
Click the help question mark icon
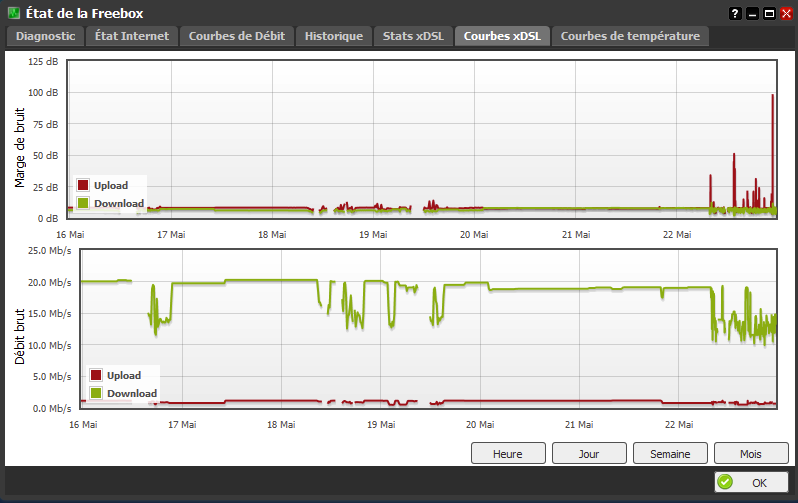[735, 14]
